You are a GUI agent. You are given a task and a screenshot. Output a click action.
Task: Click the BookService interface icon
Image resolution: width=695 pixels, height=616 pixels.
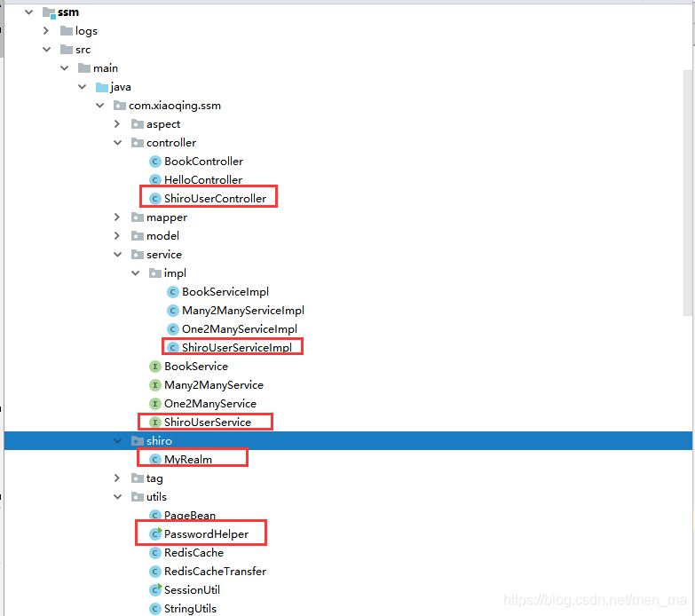pos(154,366)
